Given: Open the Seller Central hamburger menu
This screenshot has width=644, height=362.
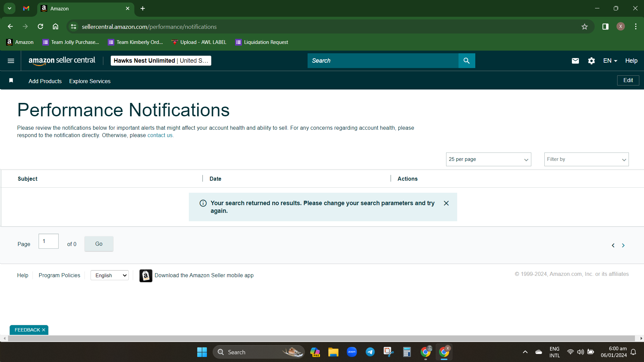Looking at the screenshot, I should [x=11, y=61].
